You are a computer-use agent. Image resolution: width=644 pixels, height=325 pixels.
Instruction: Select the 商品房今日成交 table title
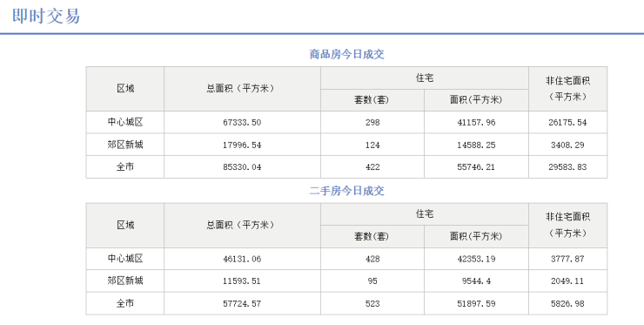(346, 54)
